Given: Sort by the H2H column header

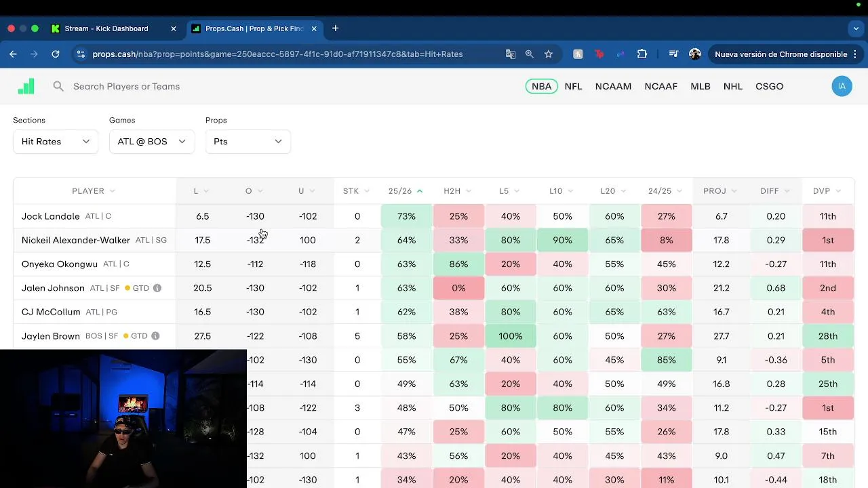Looking at the screenshot, I should point(458,191).
